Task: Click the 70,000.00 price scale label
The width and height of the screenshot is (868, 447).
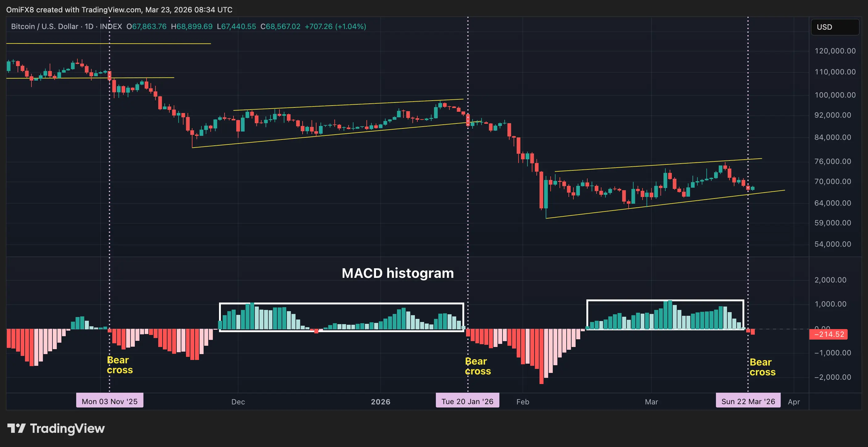Action: [x=832, y=182]
